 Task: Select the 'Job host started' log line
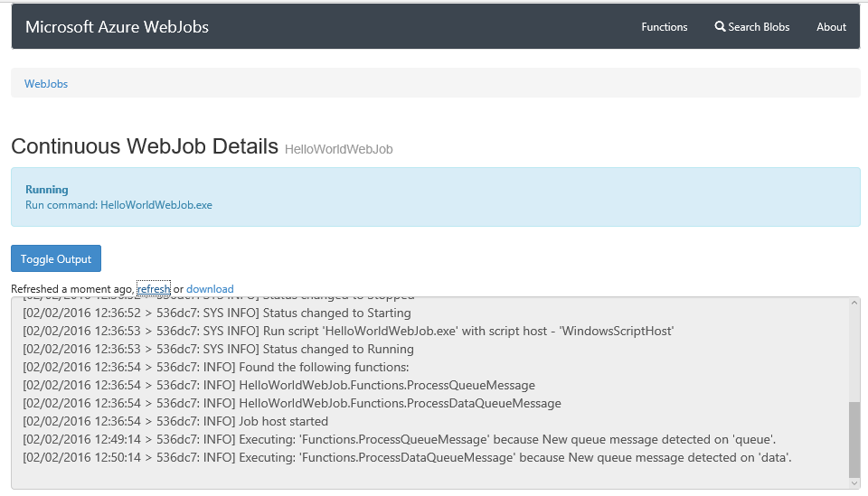(x=175, y=421)
